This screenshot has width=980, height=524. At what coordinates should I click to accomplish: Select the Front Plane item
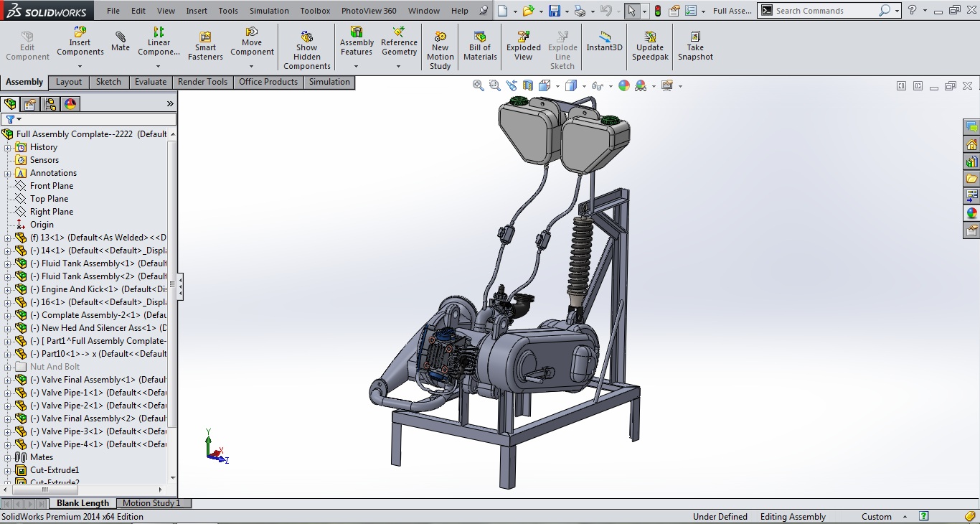tap(52, 186)
